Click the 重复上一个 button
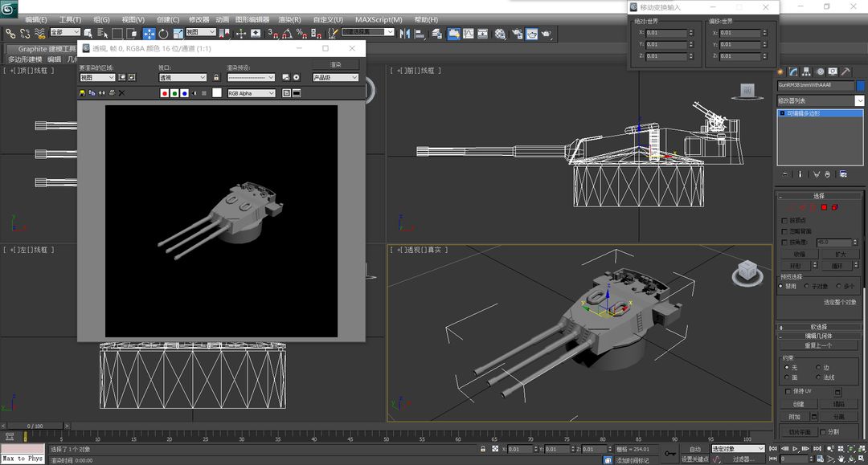The height and width of the screenshot is (465, 868). click(818, 345)
